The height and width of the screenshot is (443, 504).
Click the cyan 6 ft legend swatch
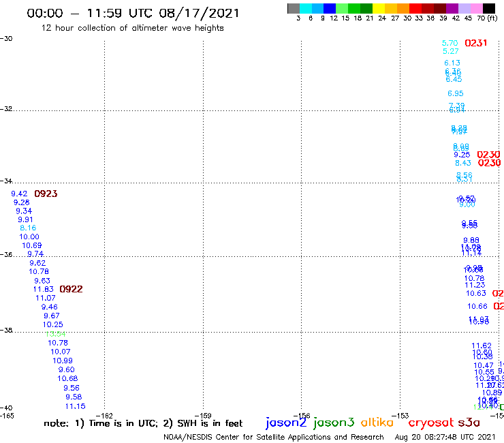(x=306, y=8)
